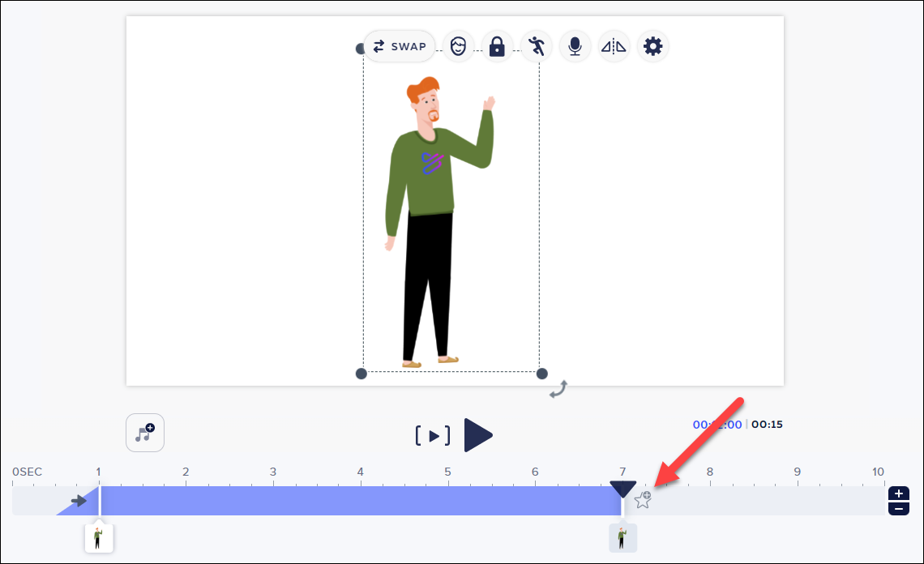
Task: Click the timeline ruler at 4 seconds
Action: pyautogui.click(x=360, y=472)
